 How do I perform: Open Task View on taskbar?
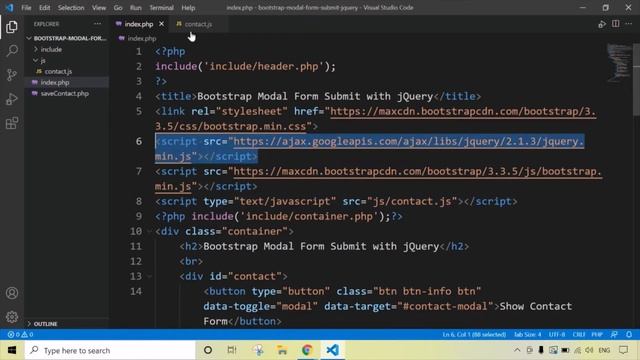[x=232, y=350]
